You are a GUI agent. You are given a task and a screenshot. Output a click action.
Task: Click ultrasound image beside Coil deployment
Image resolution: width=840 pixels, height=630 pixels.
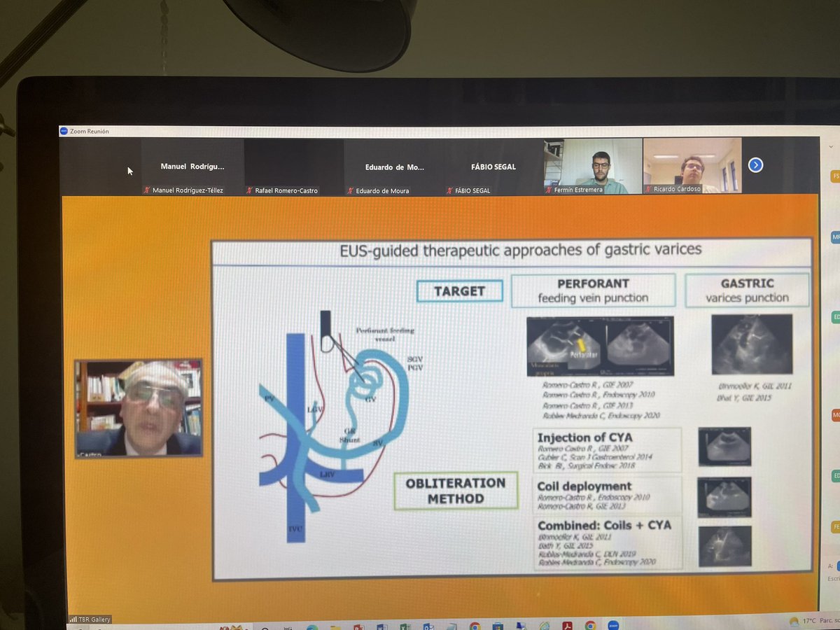724,497
